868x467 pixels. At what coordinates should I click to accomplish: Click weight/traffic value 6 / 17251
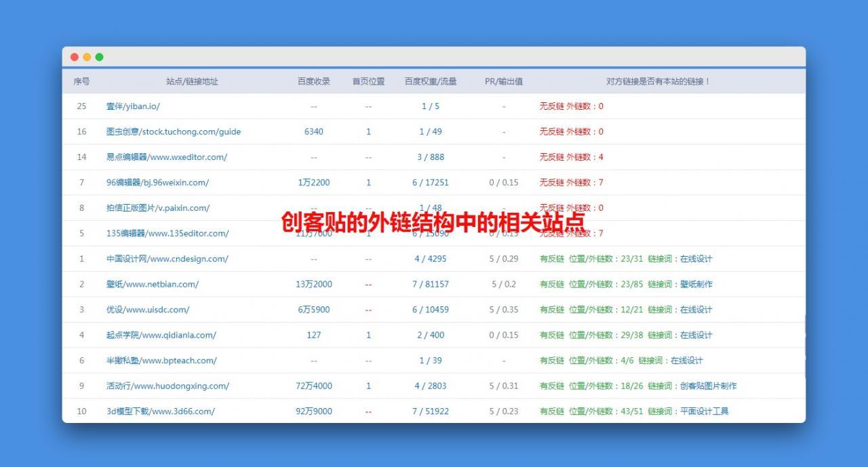coord(431,182)
